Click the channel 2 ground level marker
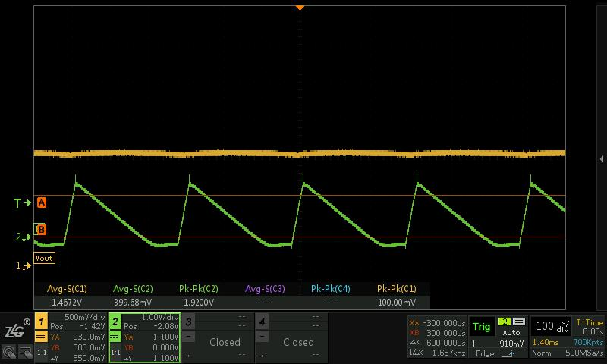 pyautogui.click(x=20, y=237)
